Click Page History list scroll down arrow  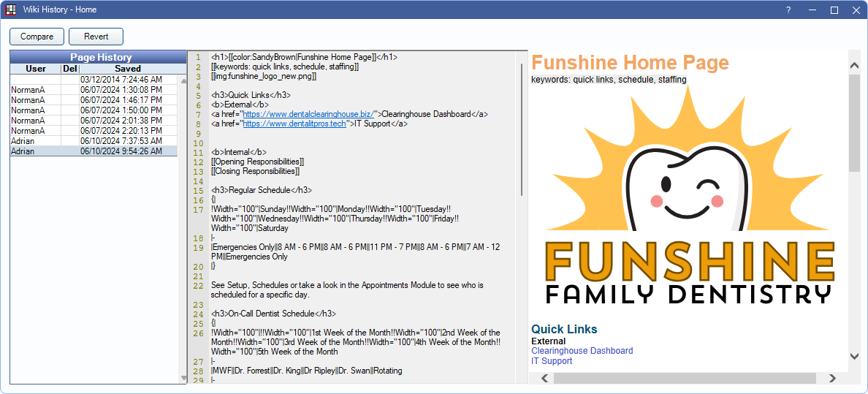[x=183, y=378]
